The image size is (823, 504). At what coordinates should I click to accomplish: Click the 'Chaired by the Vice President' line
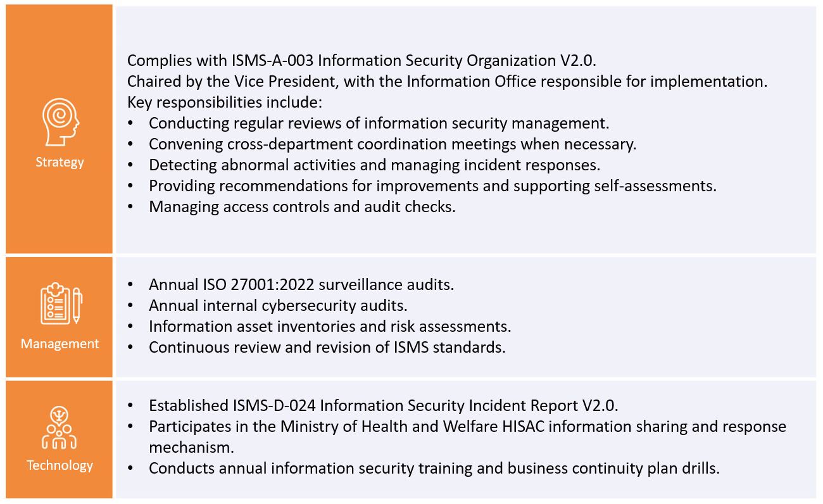(439, 82)
